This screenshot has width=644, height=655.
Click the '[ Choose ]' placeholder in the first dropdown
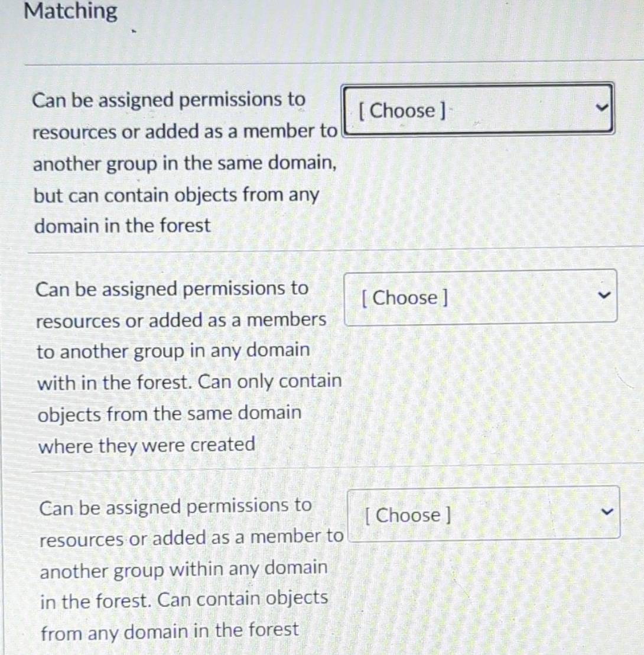tap(402, 111)
